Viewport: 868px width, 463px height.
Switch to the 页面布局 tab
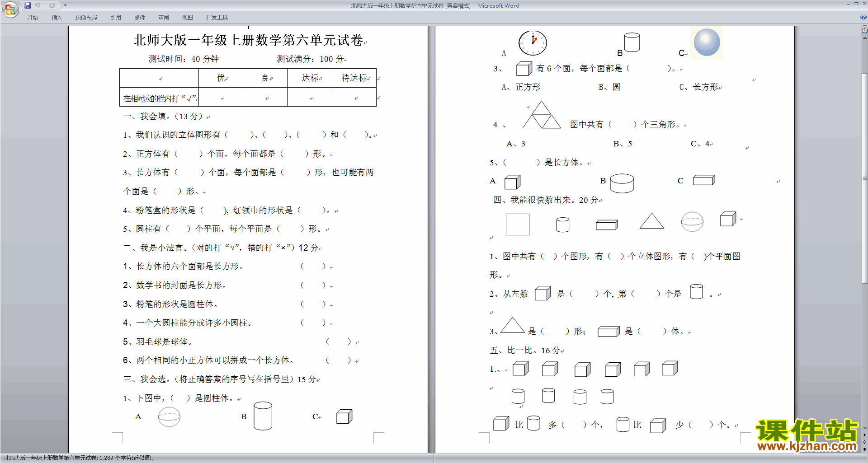[86, 18]
